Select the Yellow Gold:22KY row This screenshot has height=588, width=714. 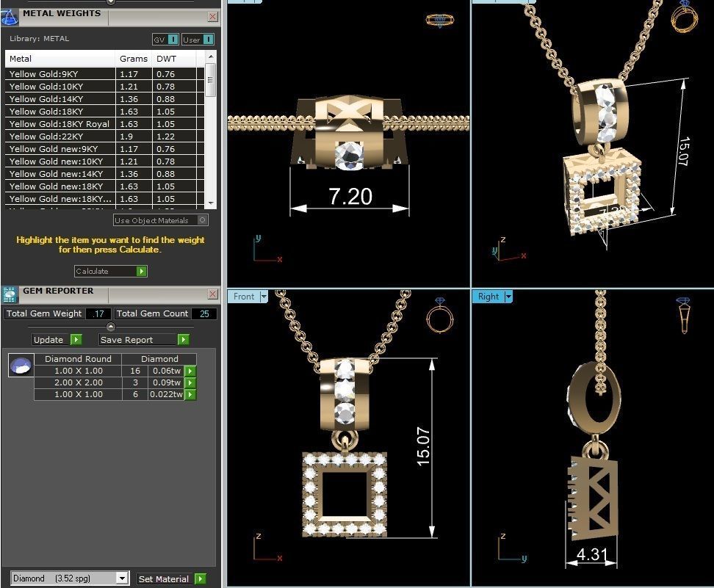(105, 137)
